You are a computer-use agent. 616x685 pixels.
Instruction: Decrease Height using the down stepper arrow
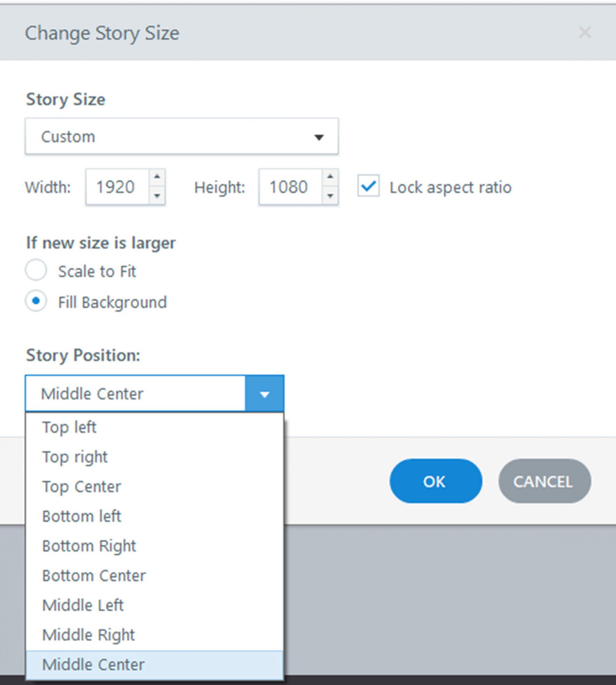(330, 197)
